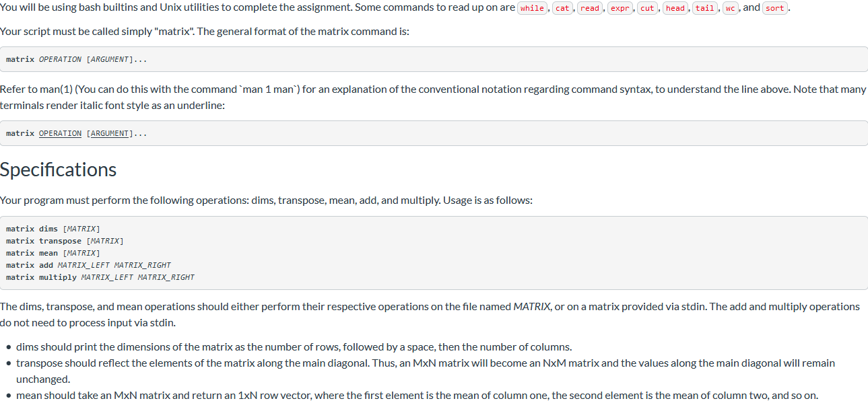Click the 'cat' inline code tag
The width and height of the screenshot is (868, 403).
click(x=562, y=8)
